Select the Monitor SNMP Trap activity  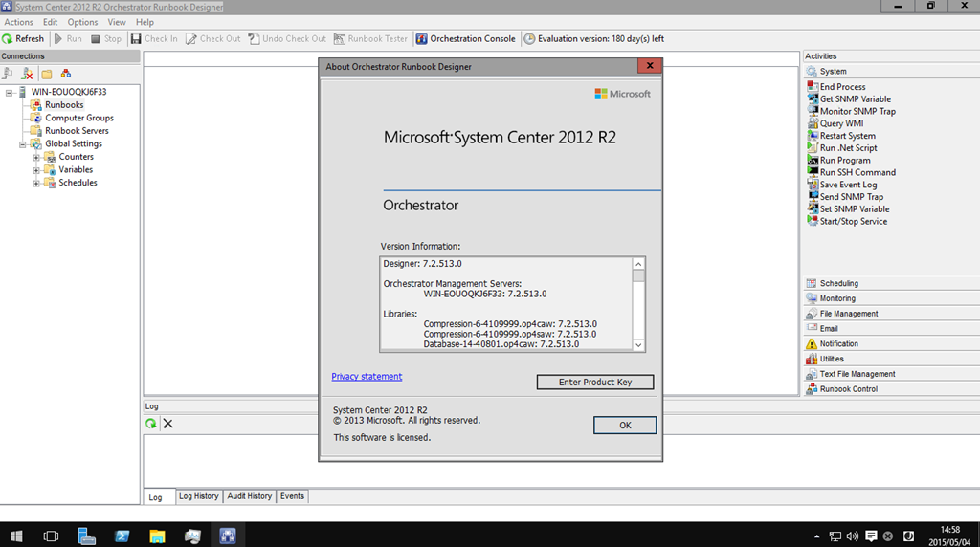pos(851,111)
